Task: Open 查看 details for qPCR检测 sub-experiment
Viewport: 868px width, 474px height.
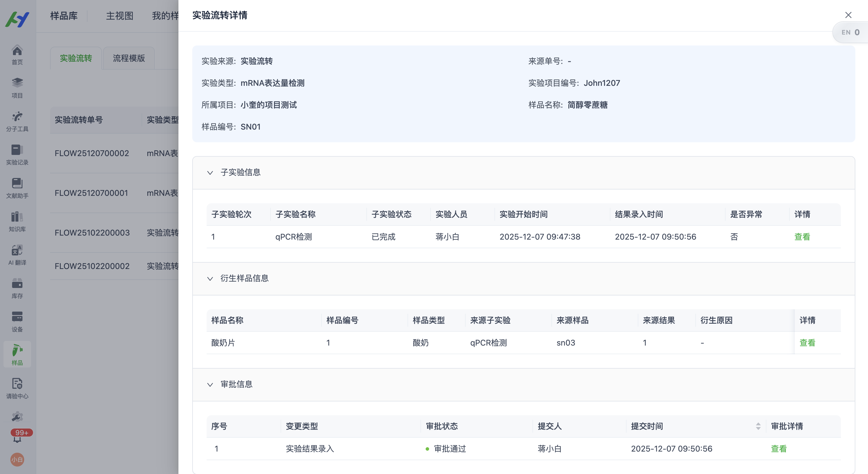Action: pyautogui.click(x=802, y=237)
